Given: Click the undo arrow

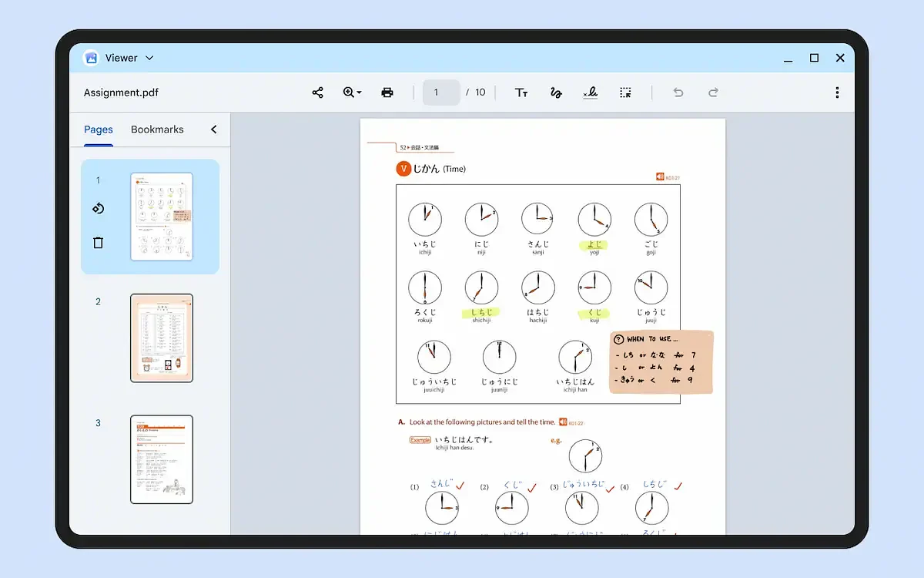Looking at the screenshot, I should point(678,92).
